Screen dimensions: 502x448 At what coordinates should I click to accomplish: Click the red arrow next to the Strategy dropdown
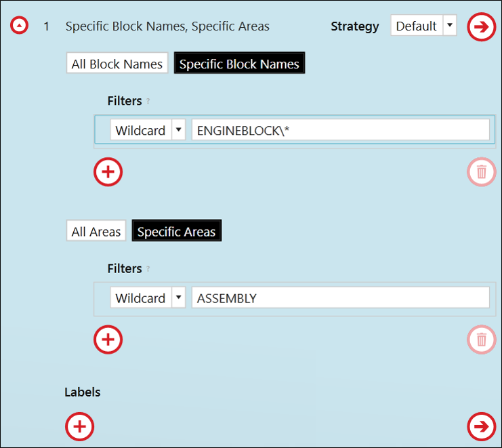click(481, 27)
